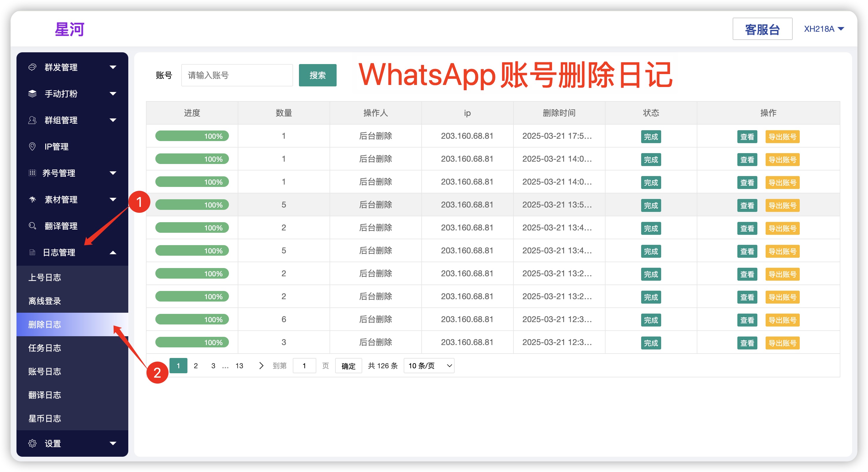Click the 群发管理 chat bubble icon
Screen dimensions: 868x472
point(32,67)
